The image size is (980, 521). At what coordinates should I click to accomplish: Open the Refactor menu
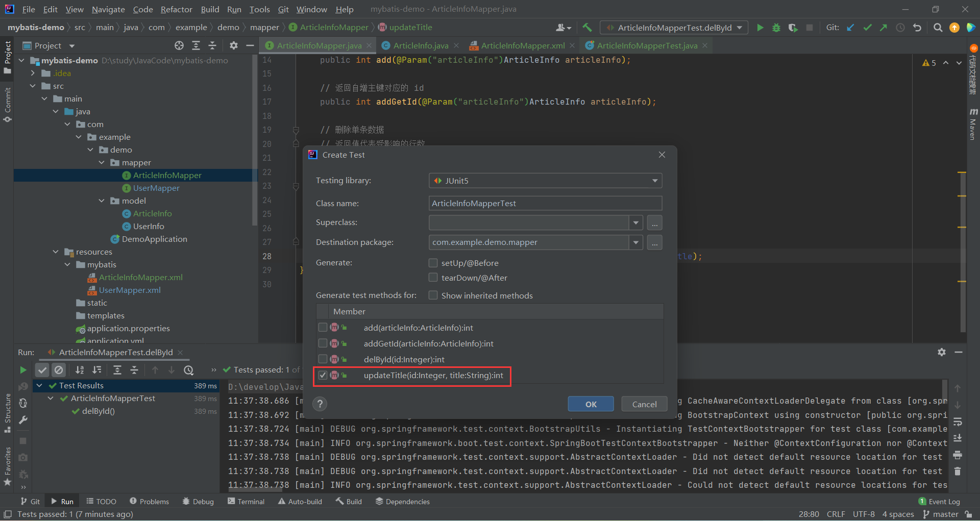coord(176,9)
